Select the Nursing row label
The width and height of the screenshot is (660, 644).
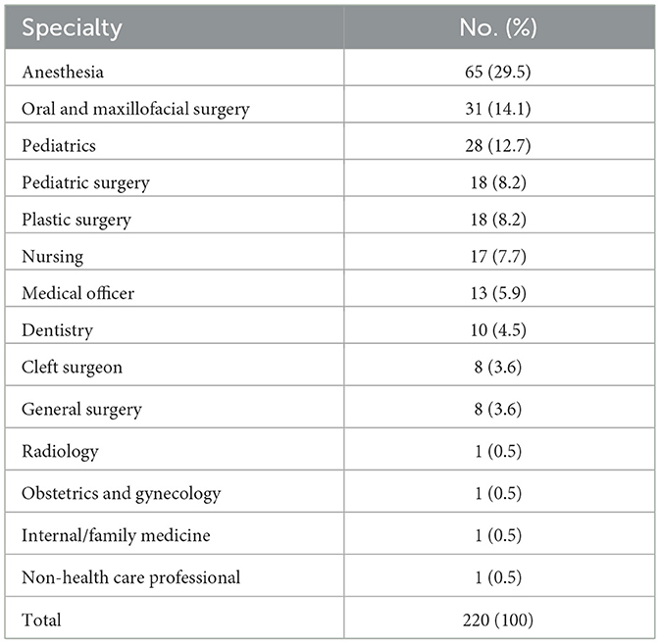(x=52, y=255)
